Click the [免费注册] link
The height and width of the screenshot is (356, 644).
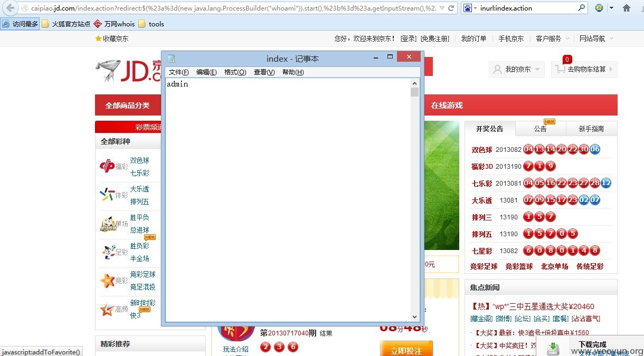435,39
